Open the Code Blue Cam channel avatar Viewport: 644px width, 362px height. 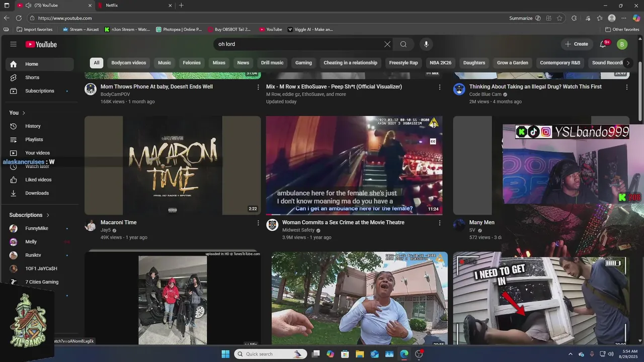point(459,89)
